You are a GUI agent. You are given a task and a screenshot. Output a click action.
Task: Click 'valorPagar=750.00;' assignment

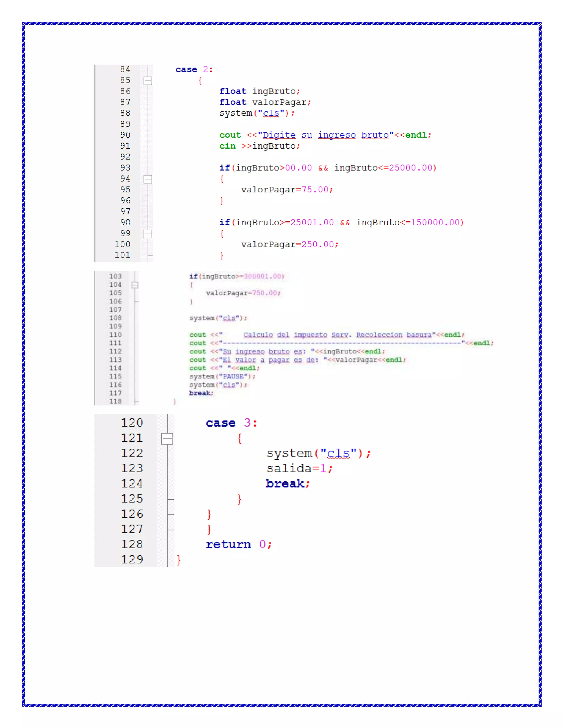tap(243, 293)
